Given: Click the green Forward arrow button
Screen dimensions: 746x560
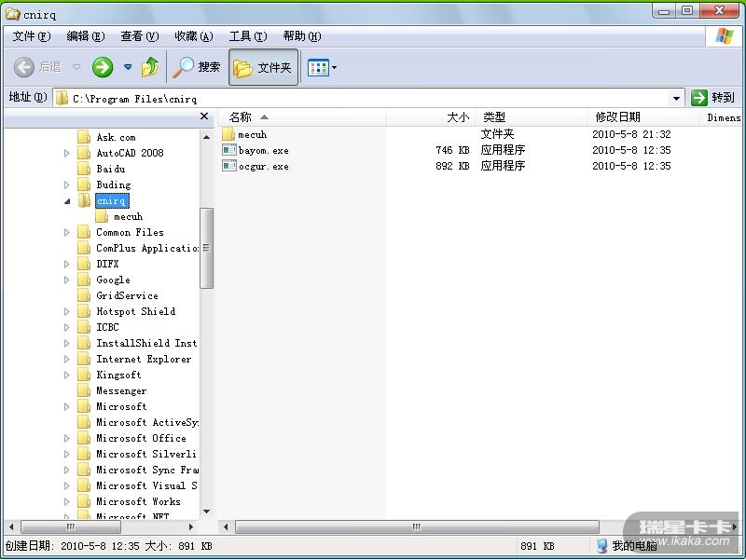Looking at the screenshot, I should click(103, 67).
